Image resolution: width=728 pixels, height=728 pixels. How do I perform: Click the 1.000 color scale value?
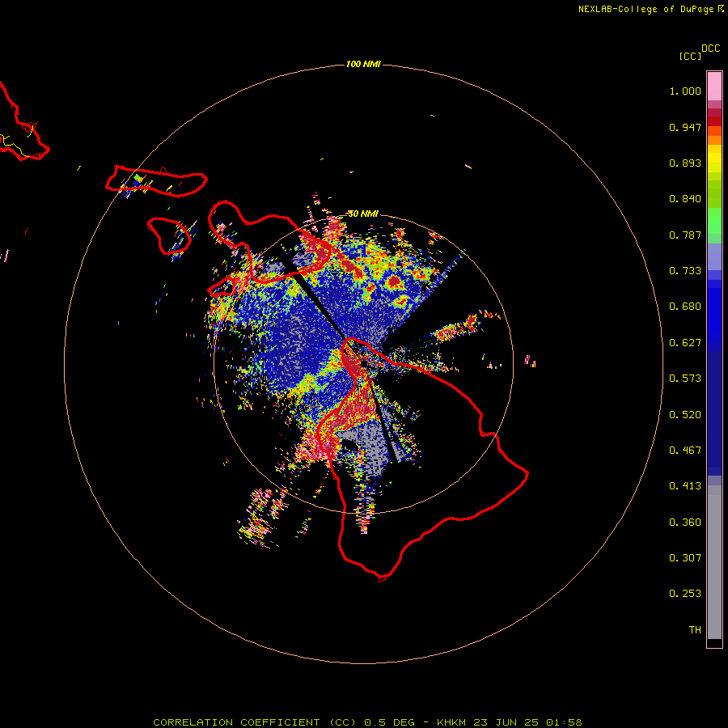coord(685,91)
